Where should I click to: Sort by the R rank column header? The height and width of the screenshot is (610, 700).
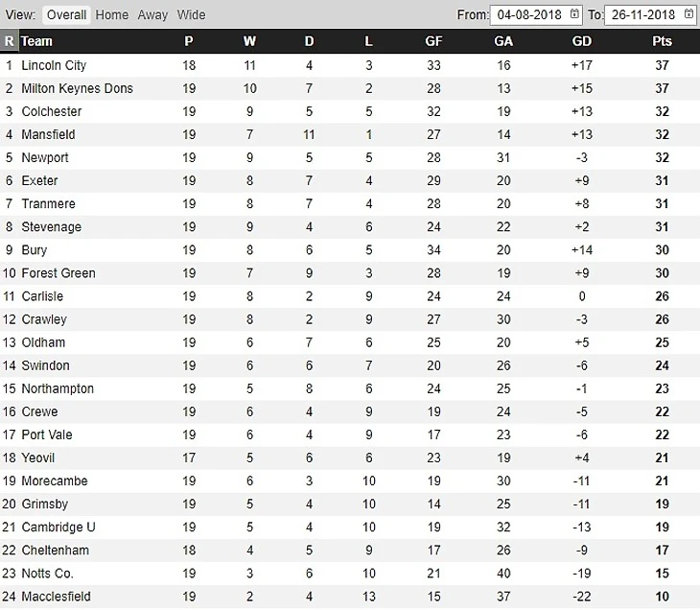pos(9,41)
